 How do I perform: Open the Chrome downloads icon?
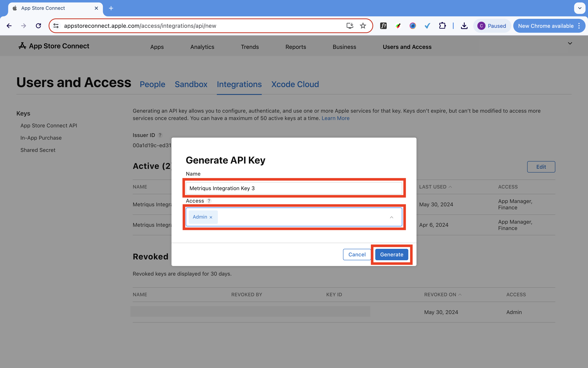pyautogui.click(x=464, y=26)
